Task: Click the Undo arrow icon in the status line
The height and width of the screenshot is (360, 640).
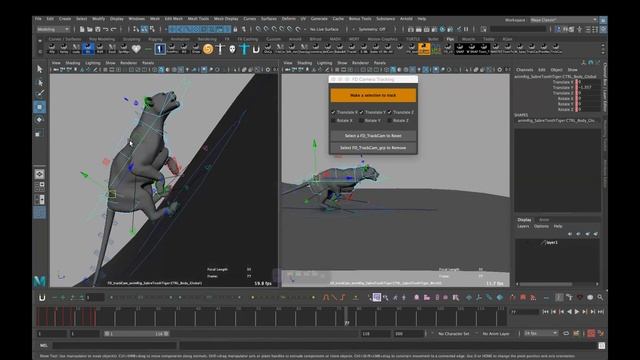Action: 106,29
